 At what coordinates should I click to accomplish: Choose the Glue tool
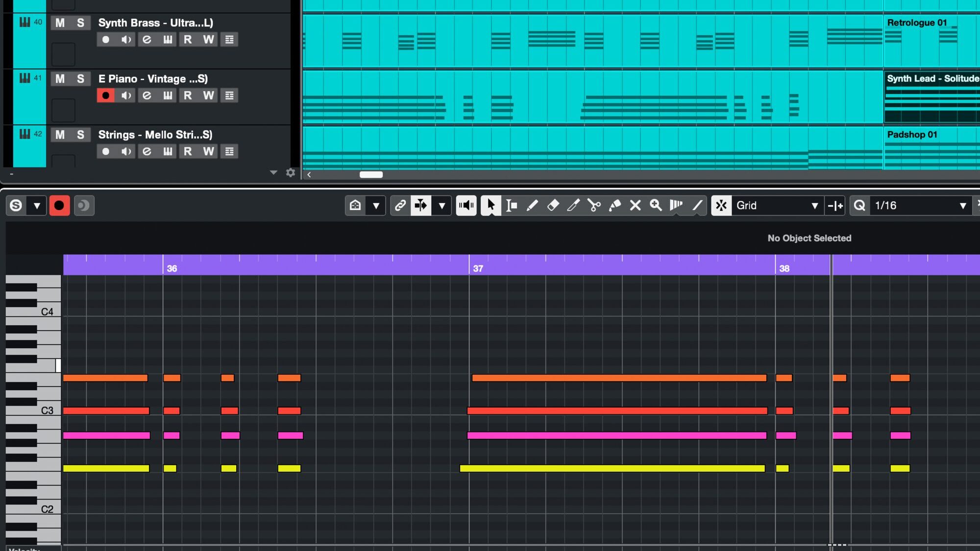(x=614, y=206)
